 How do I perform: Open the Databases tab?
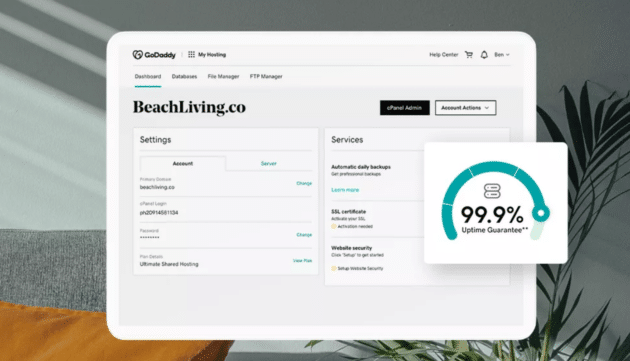184,76
